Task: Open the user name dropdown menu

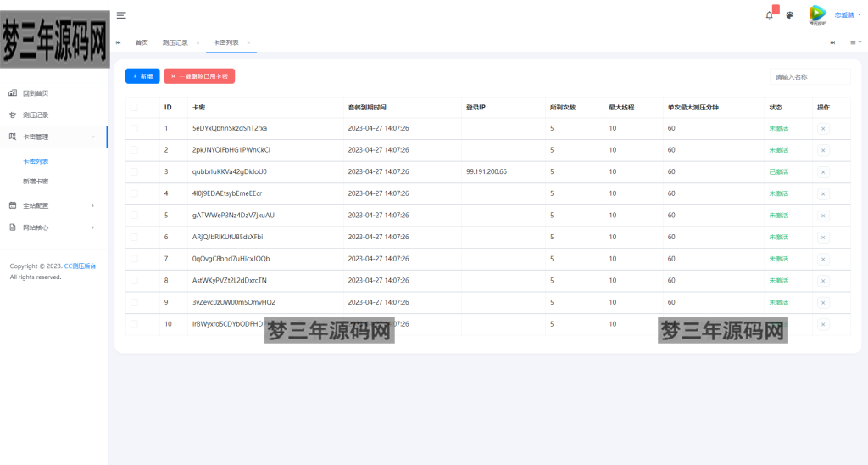Action: [x=848, y=15]
